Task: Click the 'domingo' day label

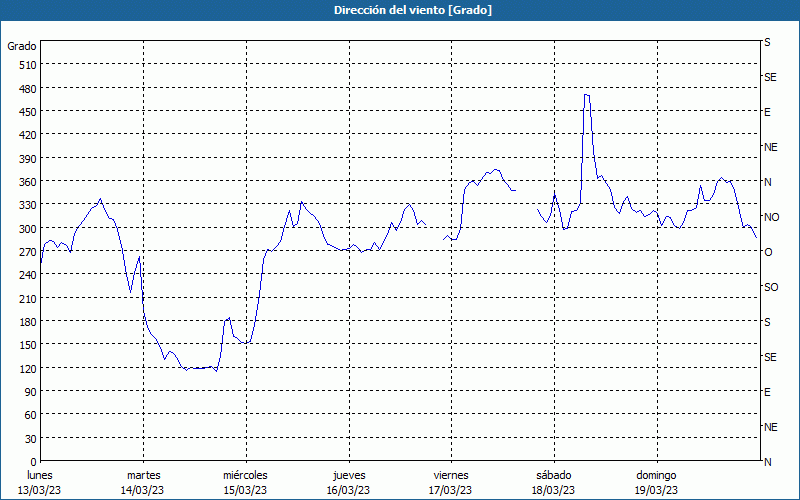Action: [656, 476]
